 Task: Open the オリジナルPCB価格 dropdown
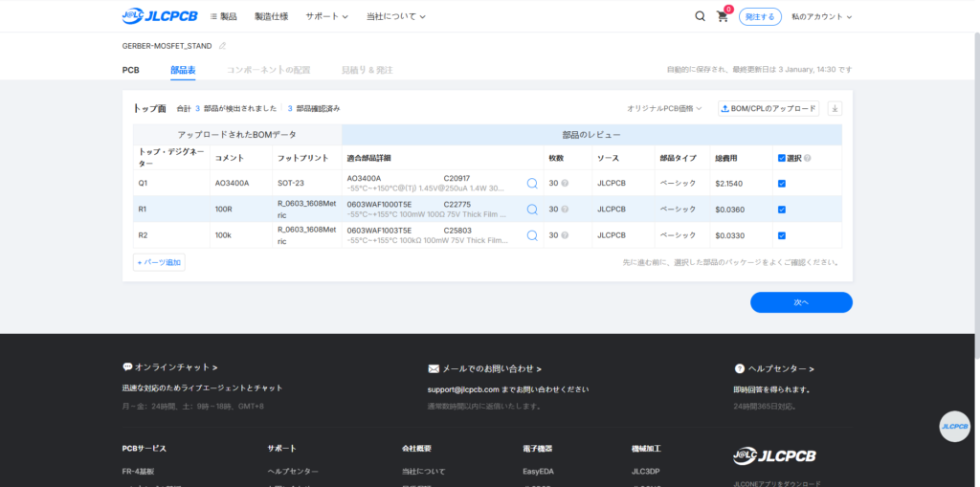point(664,109)
